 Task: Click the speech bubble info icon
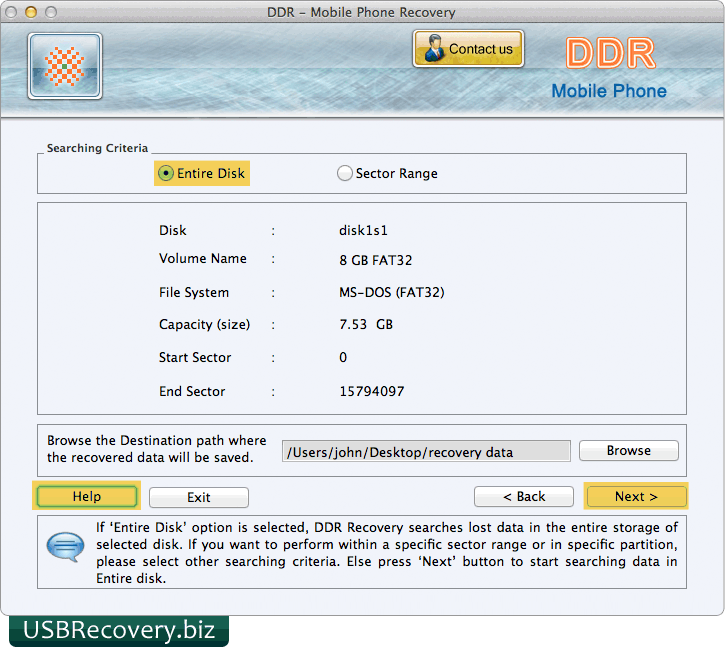pyautogui.click(x=66, y=547)
